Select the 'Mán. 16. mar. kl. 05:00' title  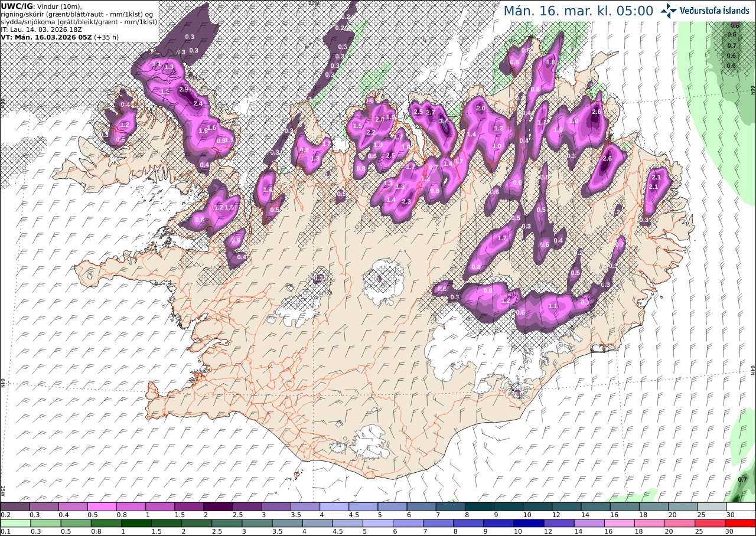[x=578, y=11]
